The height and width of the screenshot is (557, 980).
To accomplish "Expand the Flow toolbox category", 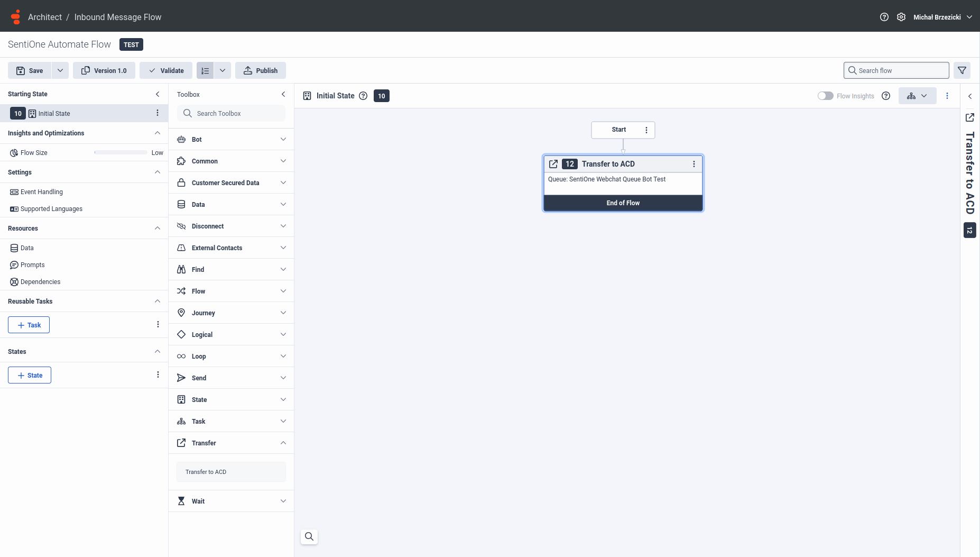I will tap(231, 291).
